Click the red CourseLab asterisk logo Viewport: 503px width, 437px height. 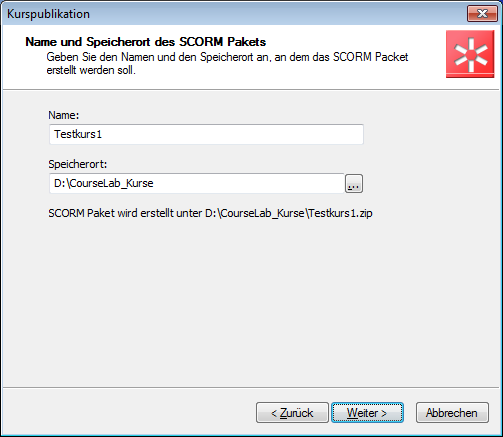pyautogui.click(x=470, y=54)
